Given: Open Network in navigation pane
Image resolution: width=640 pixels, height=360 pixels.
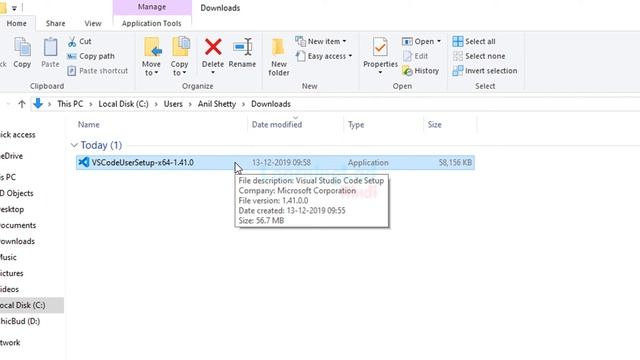Looking at the screenshot, I should click(10, 342).
